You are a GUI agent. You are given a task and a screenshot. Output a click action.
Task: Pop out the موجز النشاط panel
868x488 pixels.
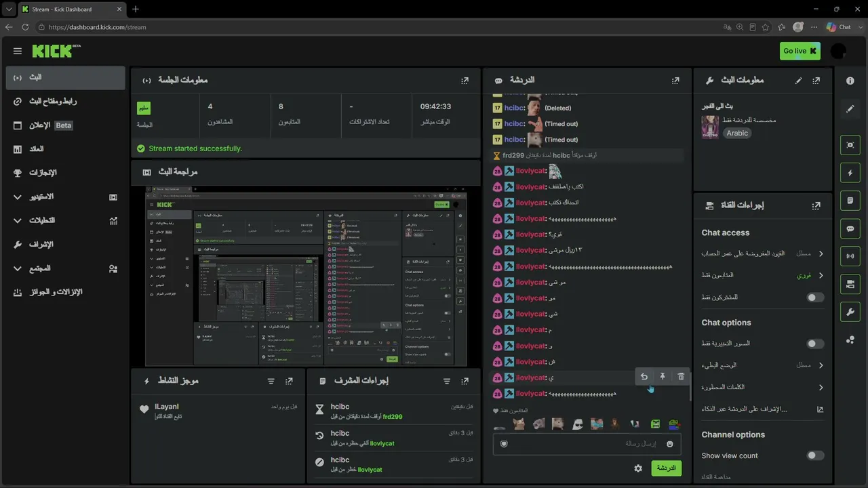[290, 382]
